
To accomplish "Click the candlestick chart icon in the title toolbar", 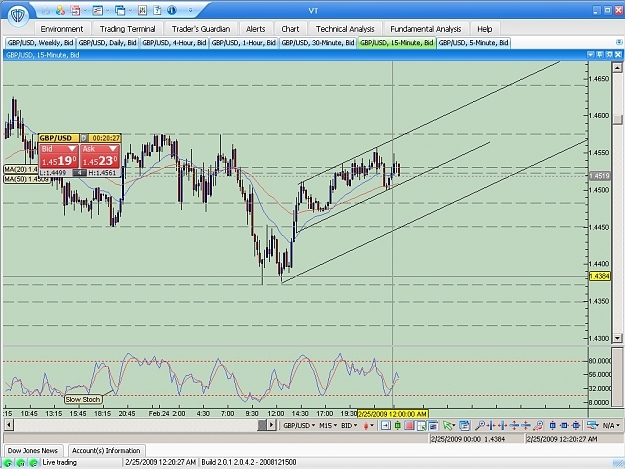I will (x=142, y=10).
